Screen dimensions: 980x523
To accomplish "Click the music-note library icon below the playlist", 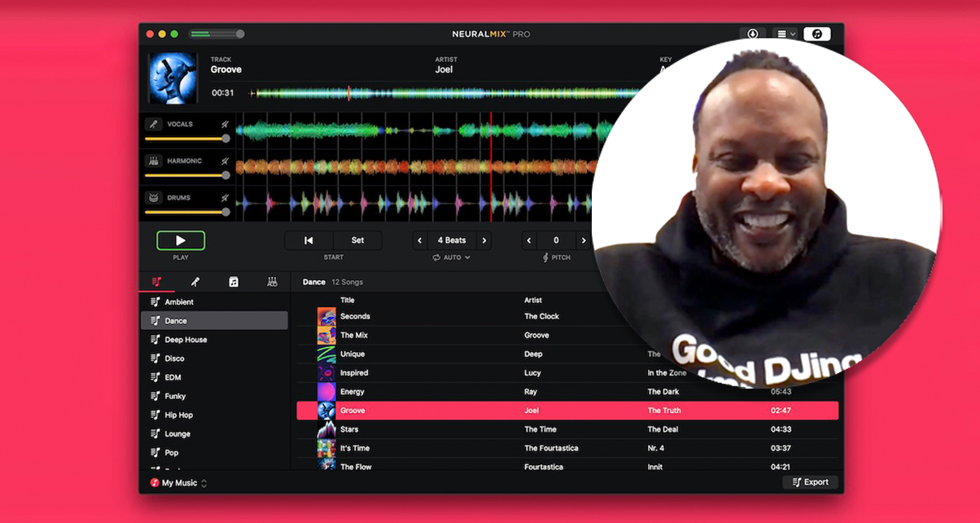I will [233, 281].
